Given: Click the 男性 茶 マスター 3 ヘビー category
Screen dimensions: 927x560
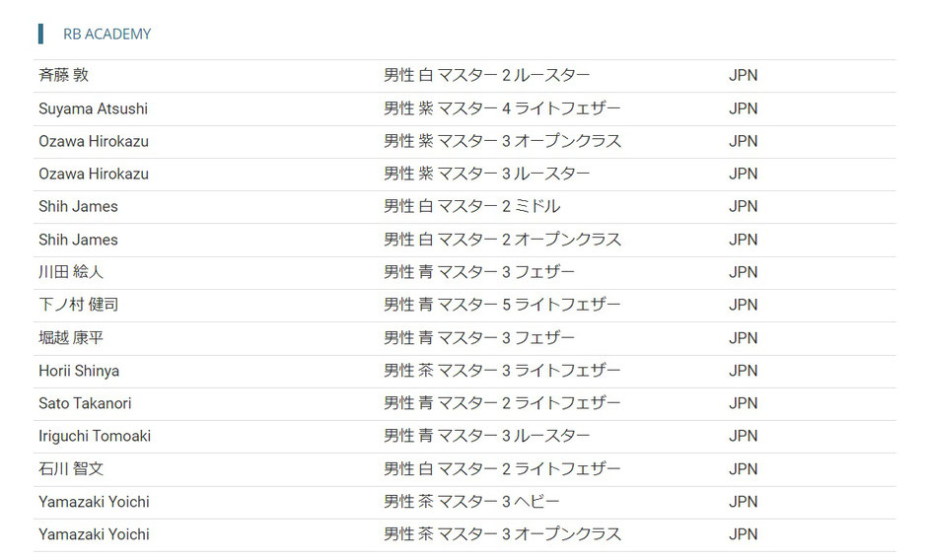Looking at the screenshot, I should coord(471,502).
